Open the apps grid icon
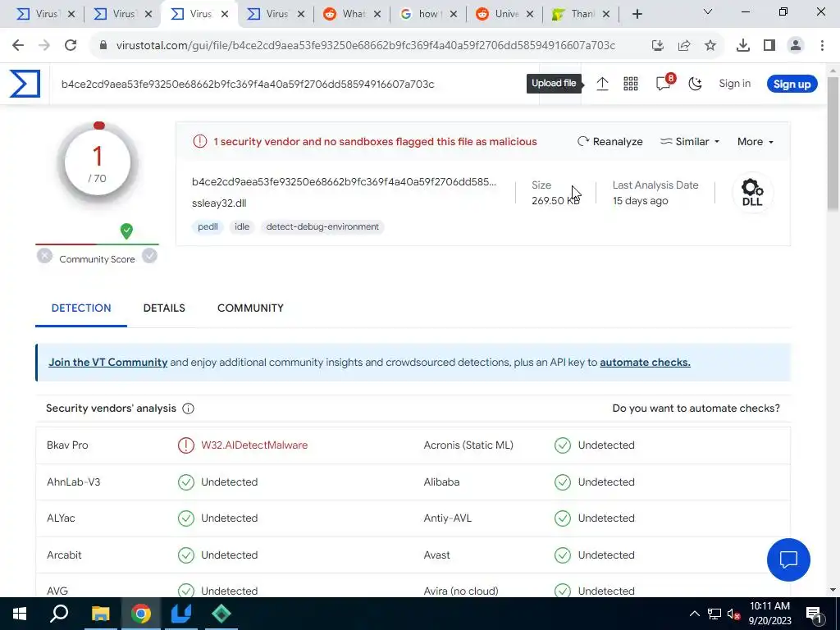Viewport: 840px width, 630px height. point(631,84)
